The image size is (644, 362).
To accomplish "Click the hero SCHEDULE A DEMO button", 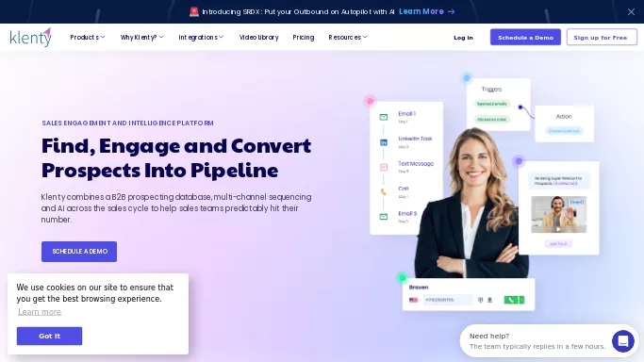I will pos(79,252).
